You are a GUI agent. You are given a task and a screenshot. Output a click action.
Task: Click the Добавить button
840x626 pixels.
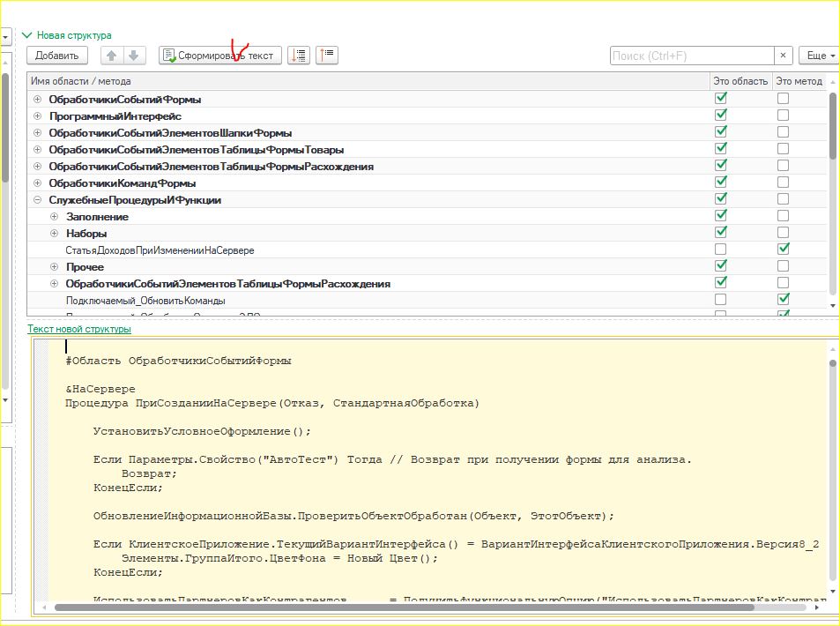pos(56,56)
